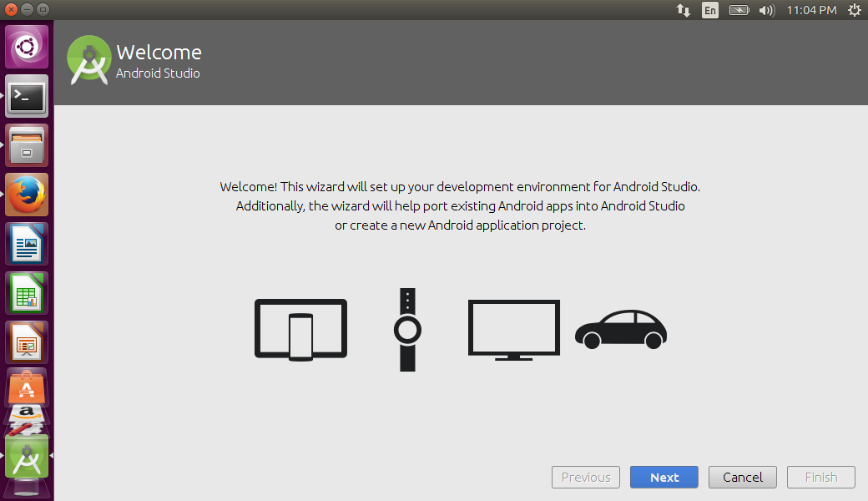Launch Firefox from the launcher

pyautogui.click(x=27, y=195)
